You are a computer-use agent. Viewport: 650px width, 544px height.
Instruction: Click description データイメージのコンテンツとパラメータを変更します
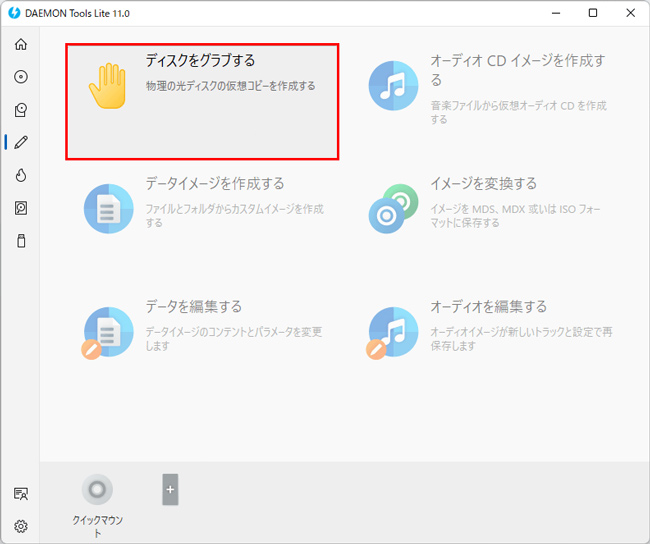point(233,339)
